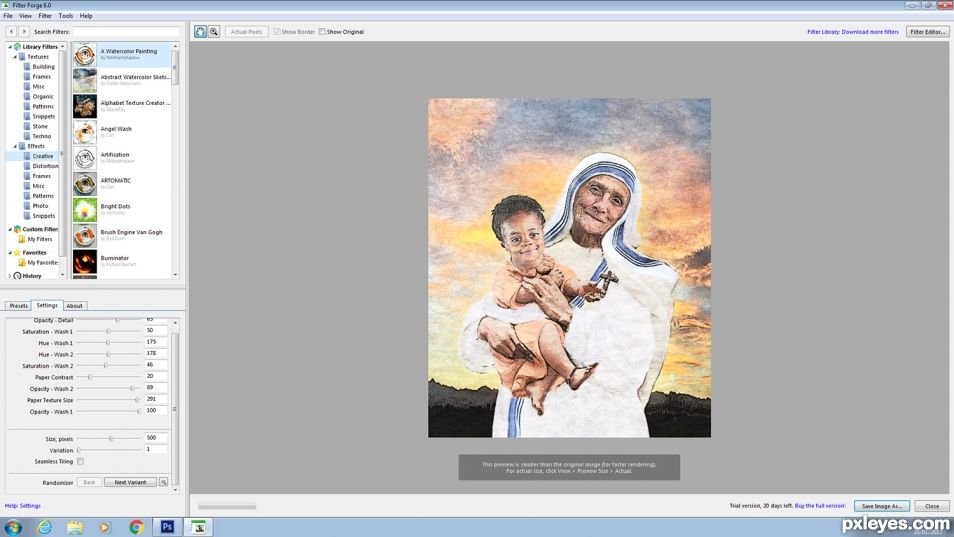Screen dimensions: 954x537
Task: Open the Organic textures folder
Action: 38,97
